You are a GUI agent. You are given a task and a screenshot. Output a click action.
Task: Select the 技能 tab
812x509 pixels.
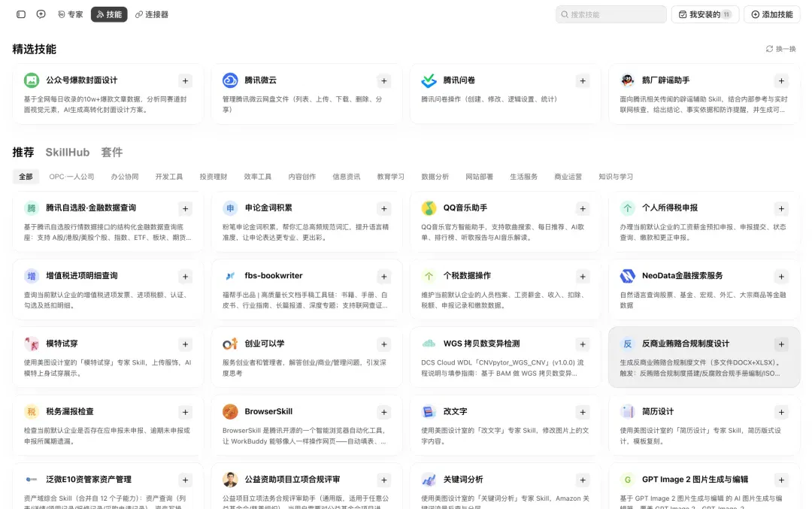109,14
